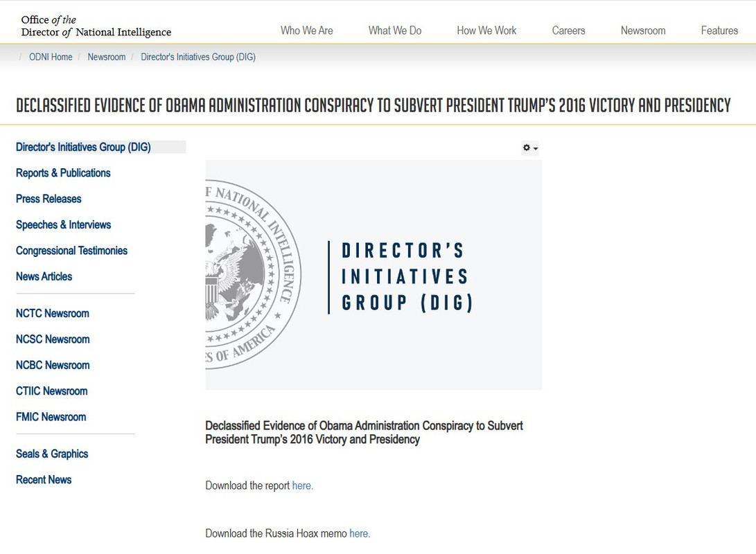The width and height of the screenshot is (756, 554).
Task: Click the article subtitle about Obama Administration
Action: point(364,433)
